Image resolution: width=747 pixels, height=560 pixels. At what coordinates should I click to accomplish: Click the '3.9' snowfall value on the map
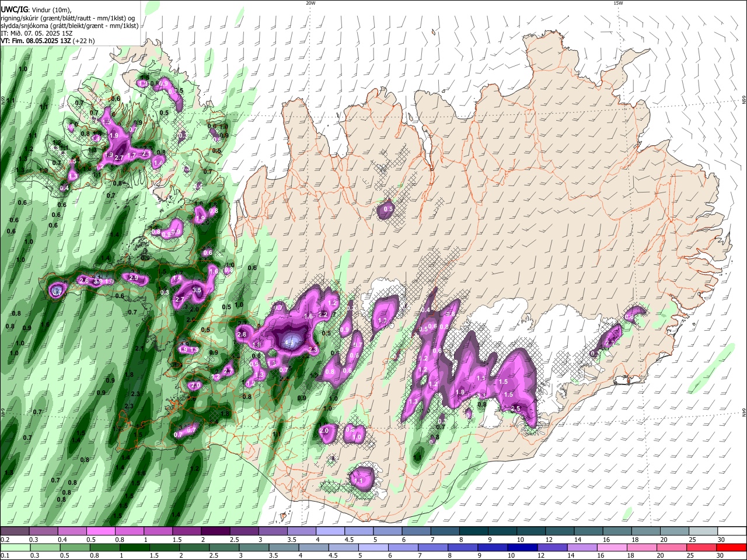(98, 282)
